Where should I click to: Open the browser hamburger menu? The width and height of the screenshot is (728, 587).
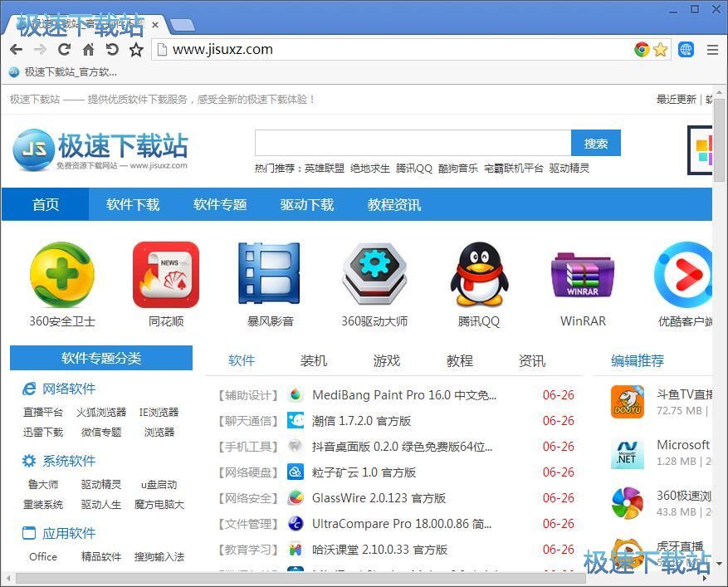712,49
